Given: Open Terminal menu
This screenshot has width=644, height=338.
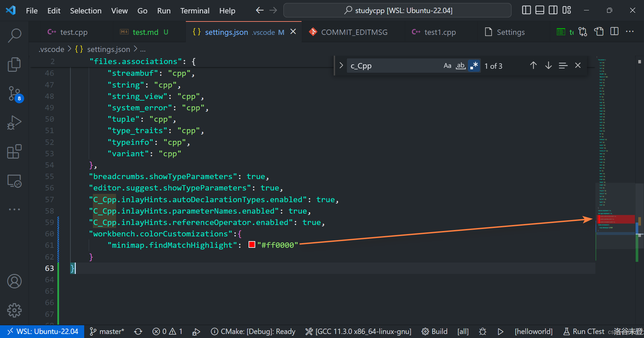Looking at the screenshot, I should (195, 11).
